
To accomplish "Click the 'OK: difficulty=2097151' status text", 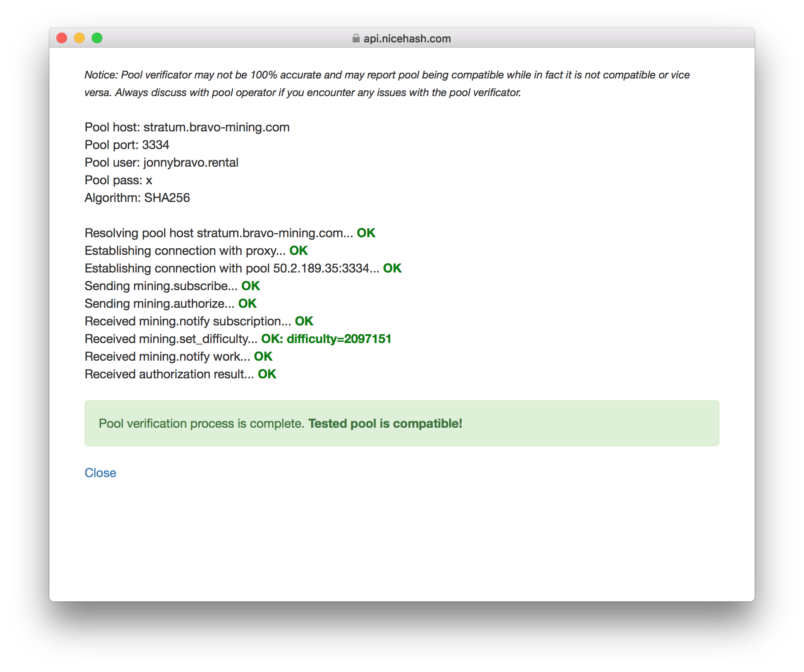I will (326, 339).
